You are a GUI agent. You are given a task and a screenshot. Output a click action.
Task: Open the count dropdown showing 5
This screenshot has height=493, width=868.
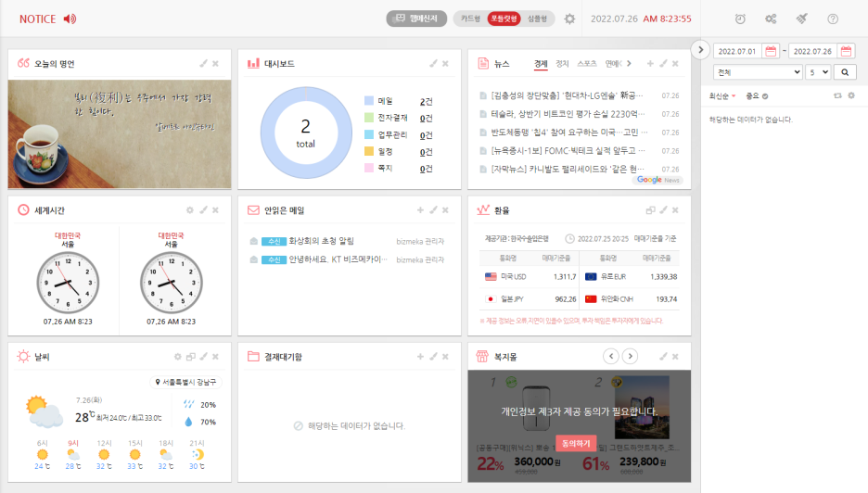pyautogui.click(x=818, y=71)
